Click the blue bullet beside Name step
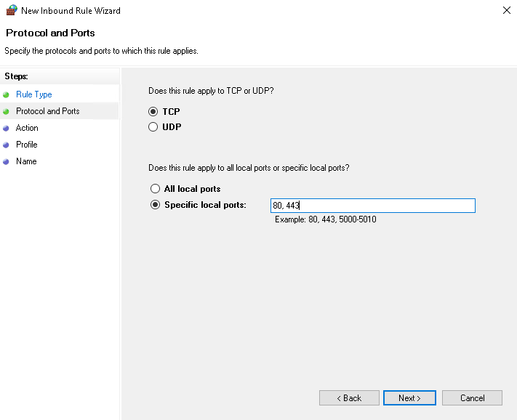This screenshot has height=420, width=517. [7, 161]
